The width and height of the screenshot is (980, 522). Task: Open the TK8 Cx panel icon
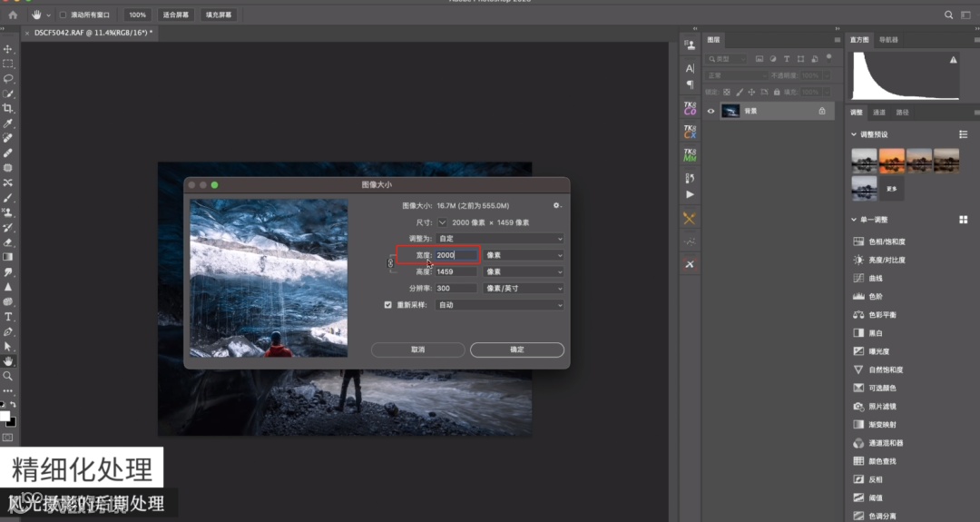click(x=690, y=132)
